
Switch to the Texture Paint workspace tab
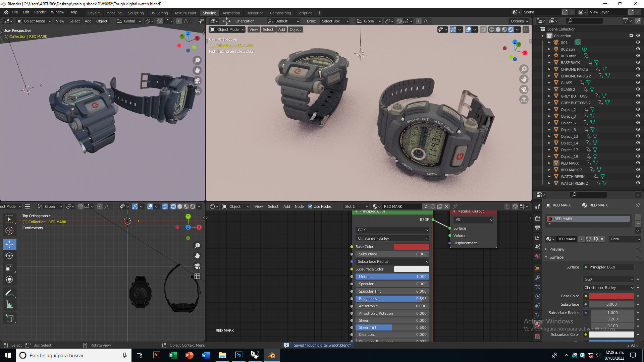coord(185,13)
